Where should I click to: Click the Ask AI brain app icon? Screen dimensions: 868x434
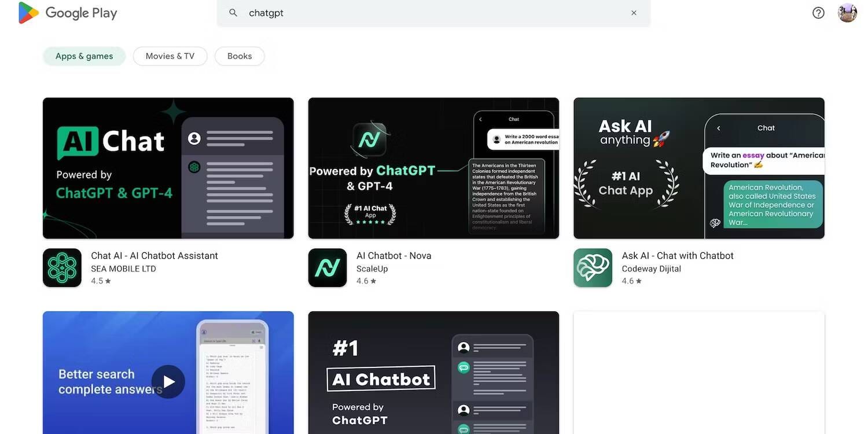593,268
